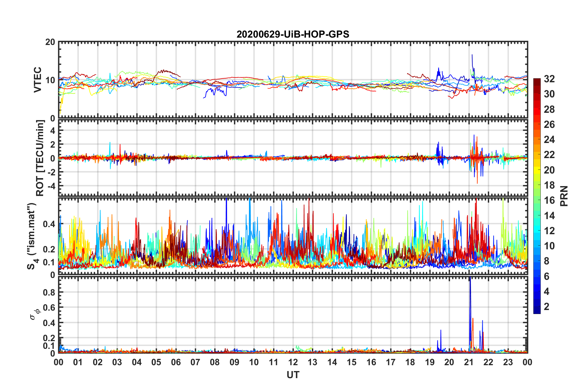The image size is (586, 392).
Task: Select the 12 hour tick on the UT axis
Action: [x=293, y=362]
